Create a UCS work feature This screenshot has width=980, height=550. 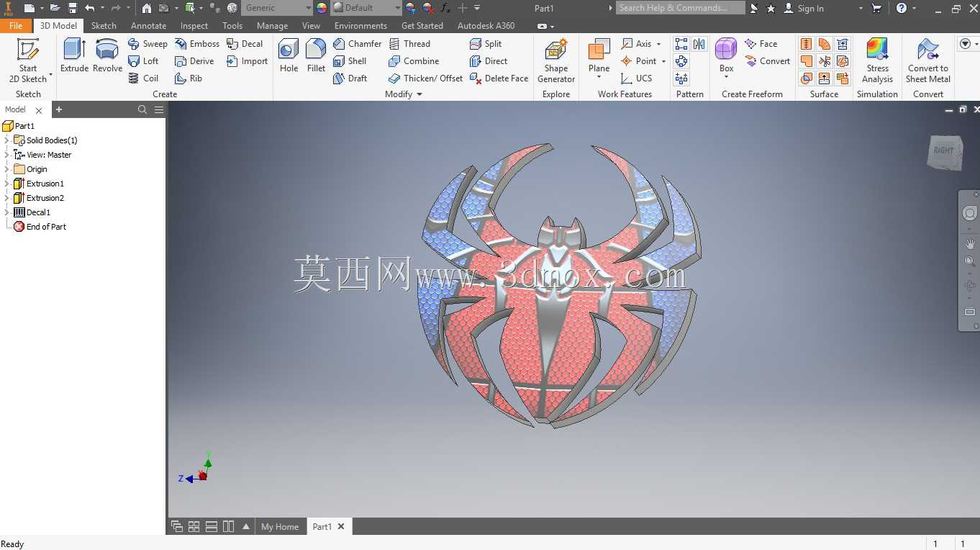pyautogui.click(x=636, y=78)
